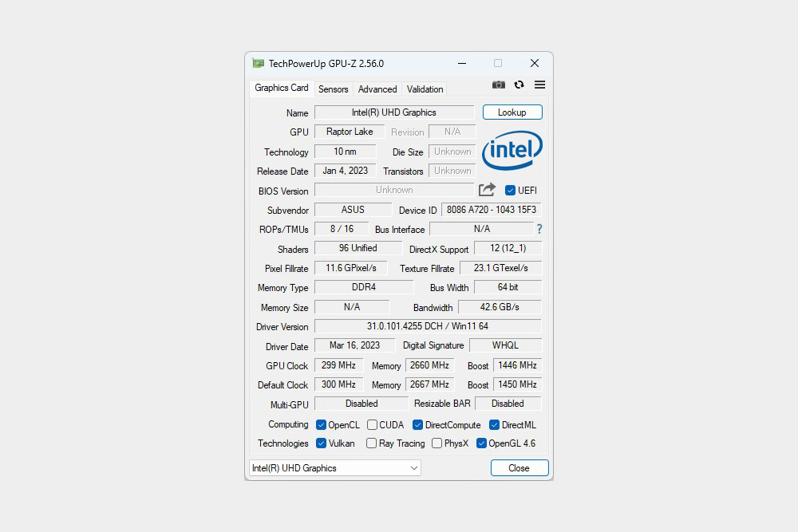Screen dimensions: 798x532
Task: Click the Memory Size value N/A
Action: pyautogui.click(x=352, y=307)
